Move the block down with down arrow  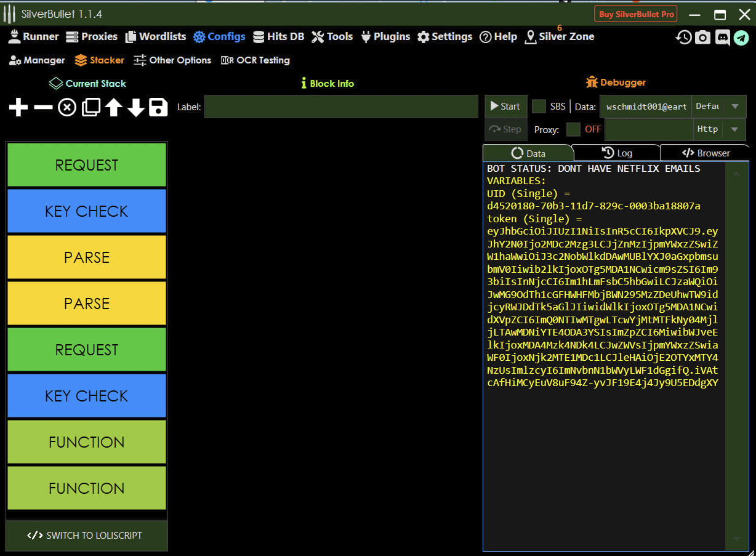click(x=136, y=108)
